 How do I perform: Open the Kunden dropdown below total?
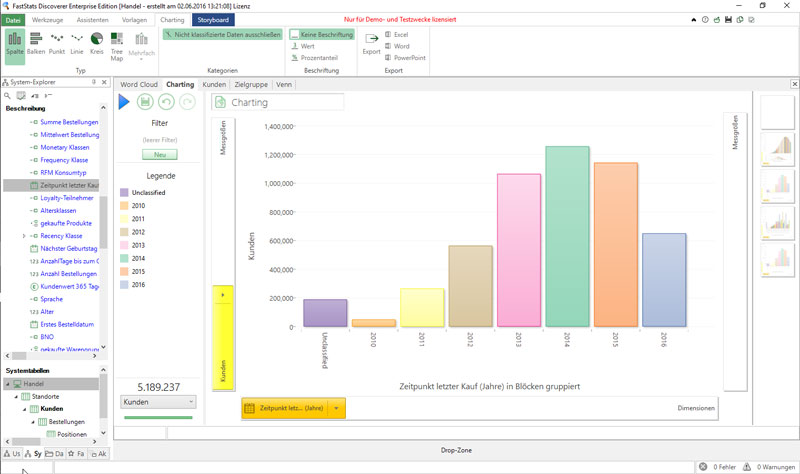pyautogui.click(x=158, y=402)
